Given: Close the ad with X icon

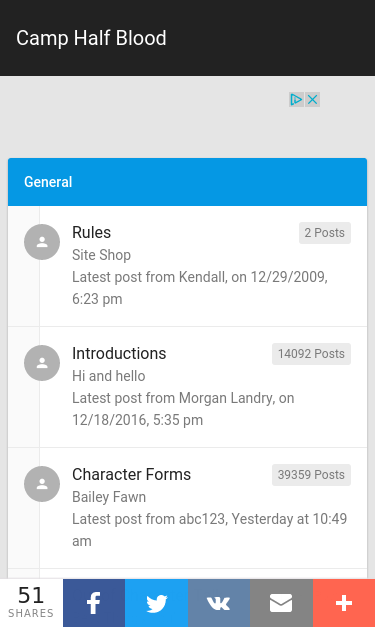Looking at the screenshot, I should coord(313,100).
